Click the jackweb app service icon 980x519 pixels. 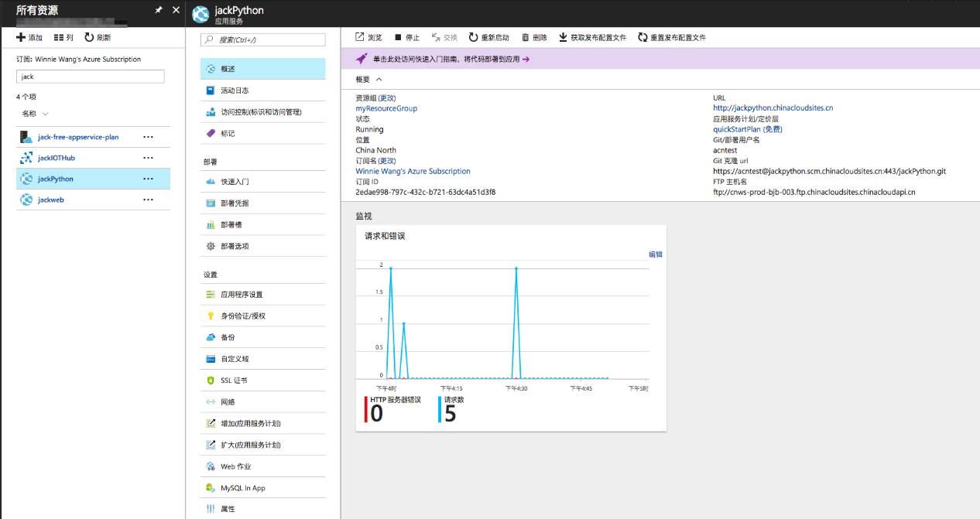(26, 200)
